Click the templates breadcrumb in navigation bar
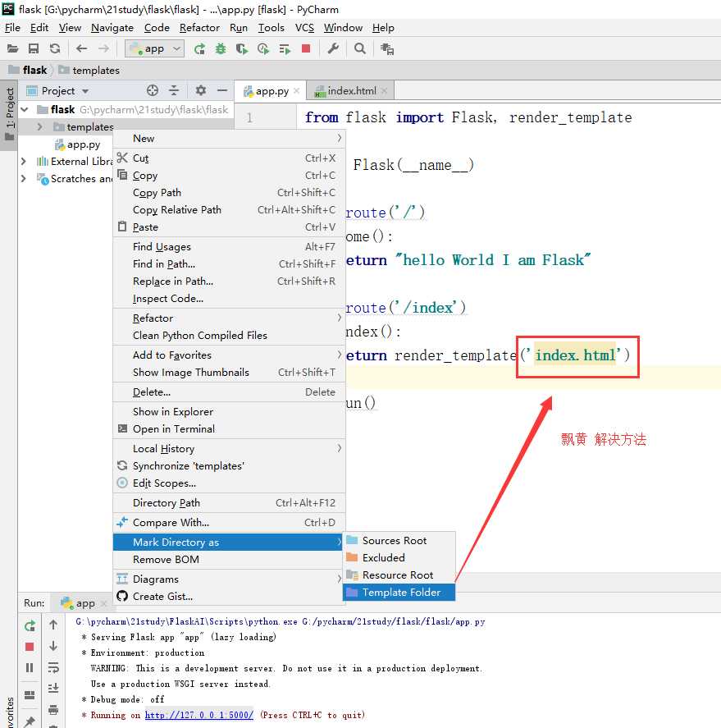This screenshot has width=721, height=728. [89, 70]
